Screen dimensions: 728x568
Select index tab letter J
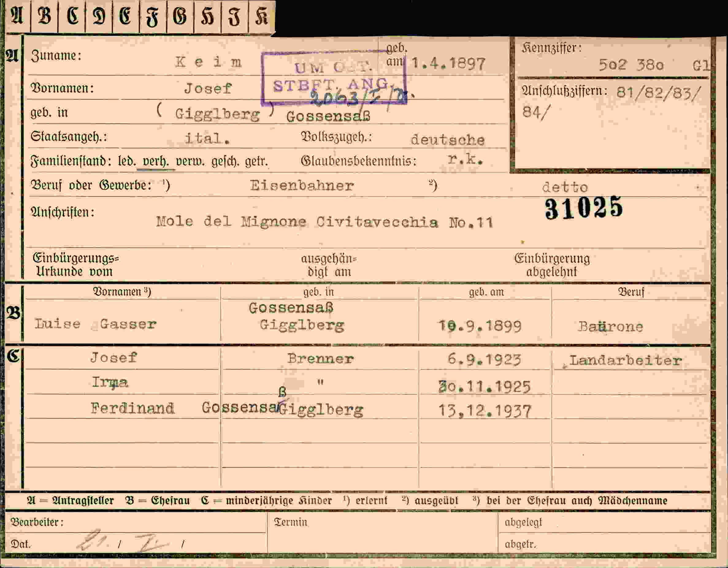coord(234,17)
